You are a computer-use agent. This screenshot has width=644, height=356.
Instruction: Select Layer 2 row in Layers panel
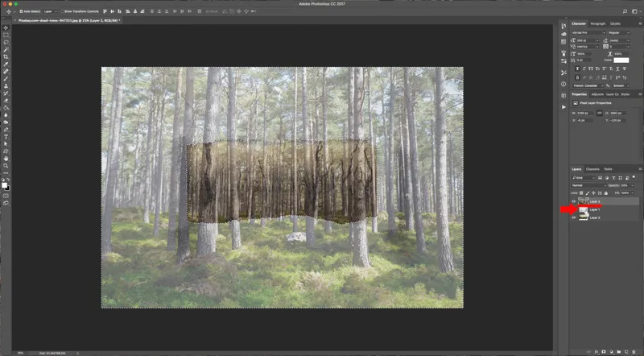(x=605, y=201)
